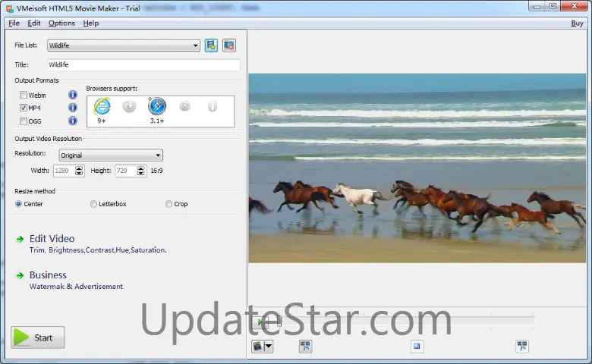Click the greyed Firefox browser icon
This screenshot has width=592, height=364.
point(129,106)
